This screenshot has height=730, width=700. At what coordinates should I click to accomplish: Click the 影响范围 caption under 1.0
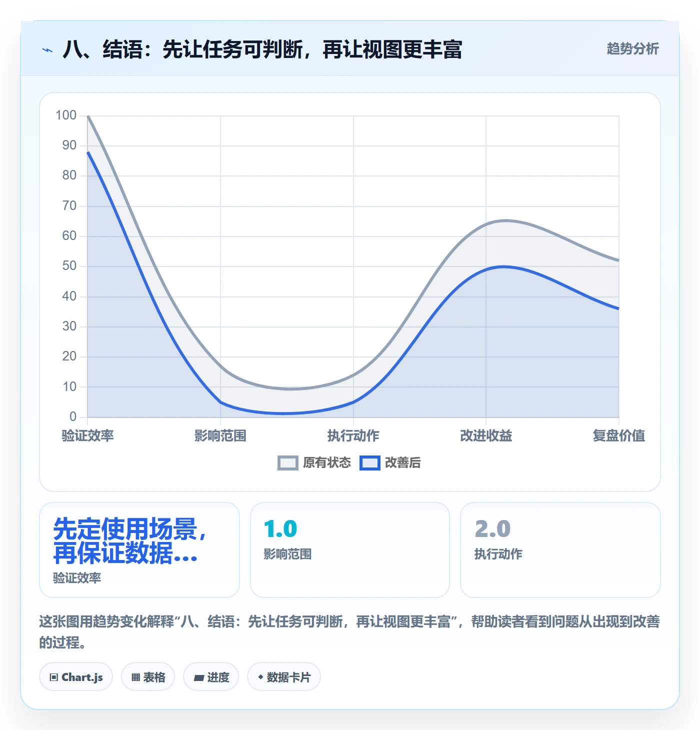pos(287,554)
